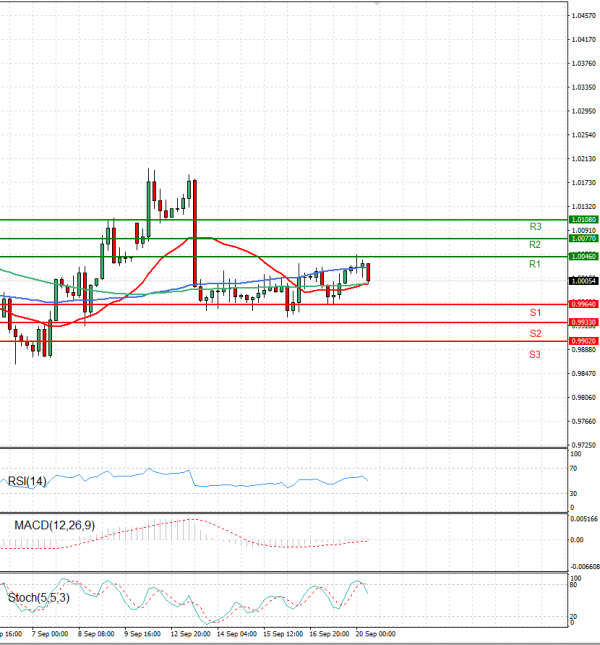Screen dimensions: 600x645
Task: Click the current price marker 1.00054
Action: [x=583, y=281]
